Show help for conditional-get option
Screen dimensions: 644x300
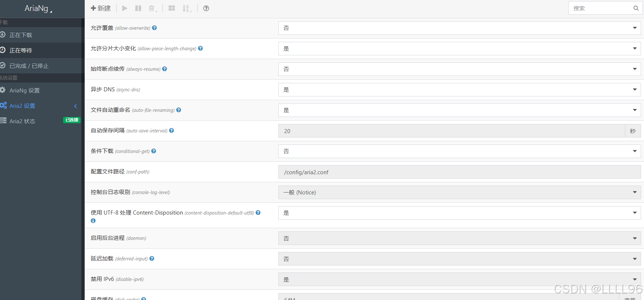click(154, 151)
